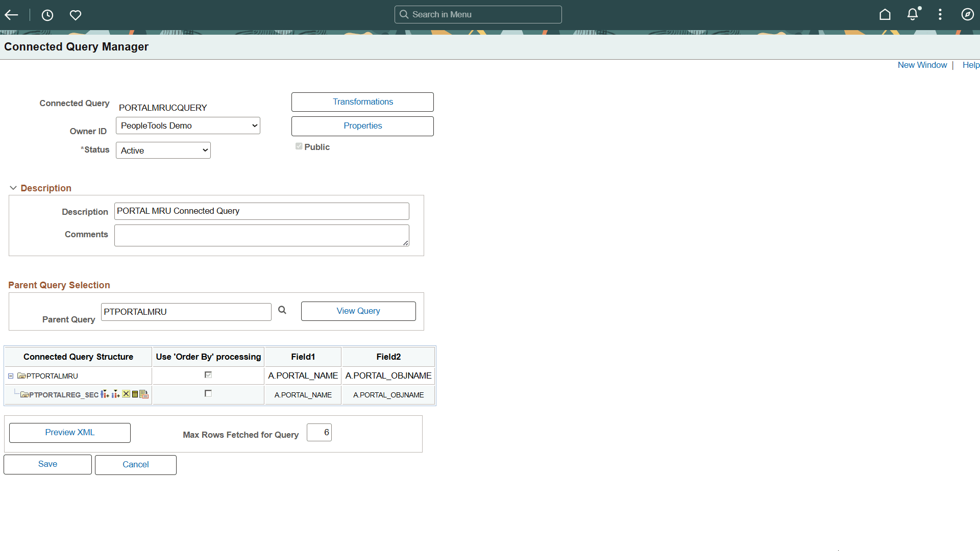Open the compass navigator icon in the header
Image resolution: width=980 pixels, height=551 pixels.
pos(968,14)
